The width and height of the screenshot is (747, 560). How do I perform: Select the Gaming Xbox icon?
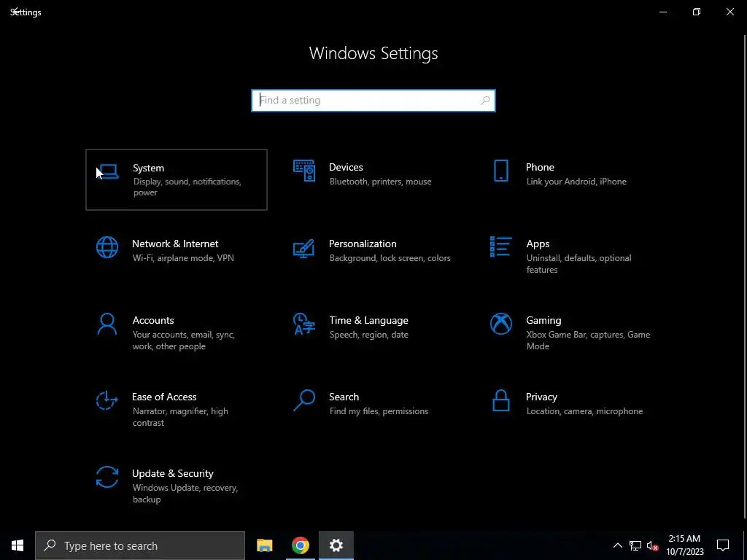click(500, 324)
